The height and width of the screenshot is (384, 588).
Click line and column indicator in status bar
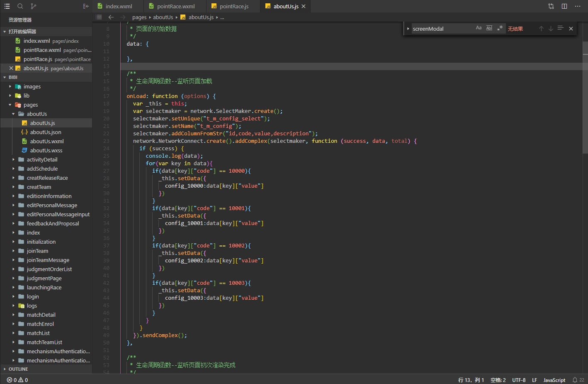tap(471, 380)
